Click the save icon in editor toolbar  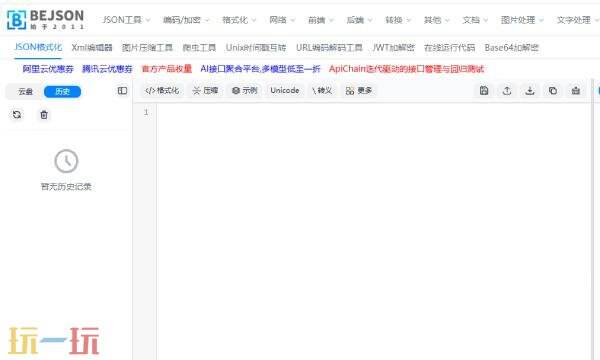[484, 90]
